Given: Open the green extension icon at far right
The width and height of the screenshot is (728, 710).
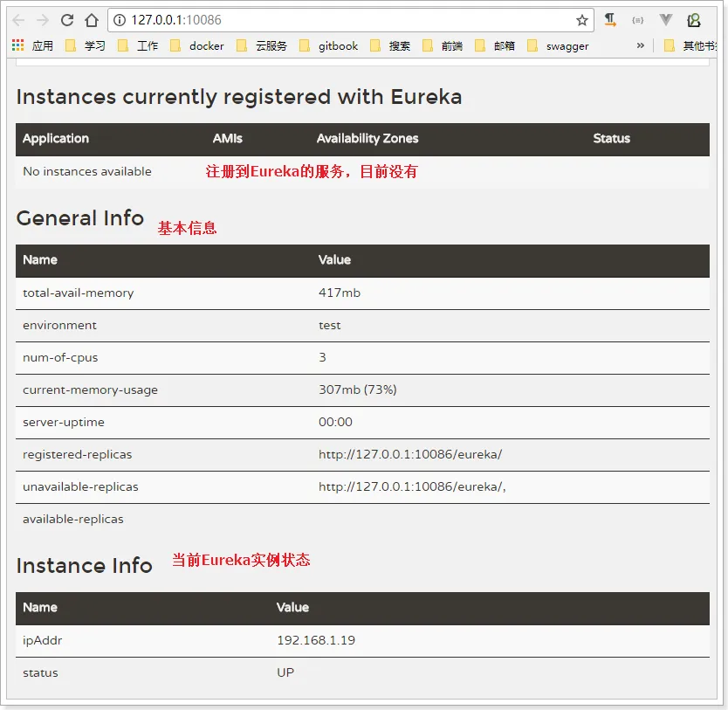Looking at the screenshot, I should 694,20.
